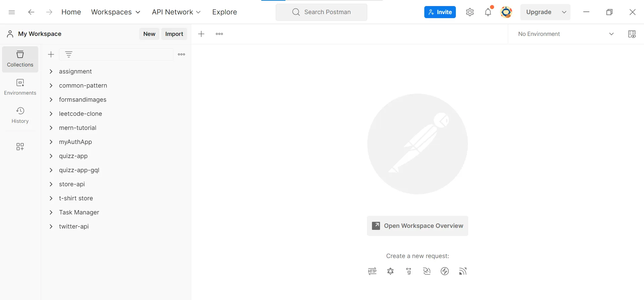Open the Upgrade dropdown arrow
The width and height of the screenshot is (644, 300).
[x=564, y=12]
